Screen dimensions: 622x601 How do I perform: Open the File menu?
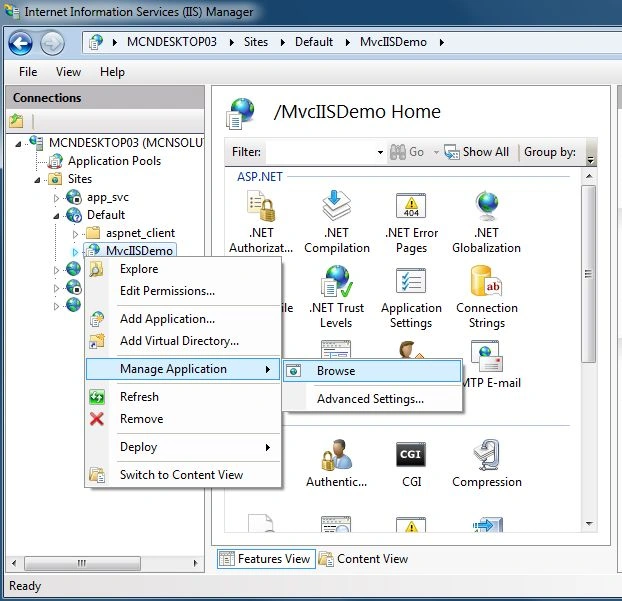28,72
